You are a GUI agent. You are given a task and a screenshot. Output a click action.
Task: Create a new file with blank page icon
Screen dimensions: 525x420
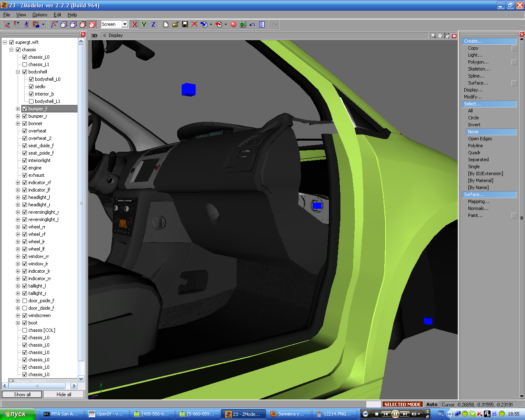click(166, 25)
